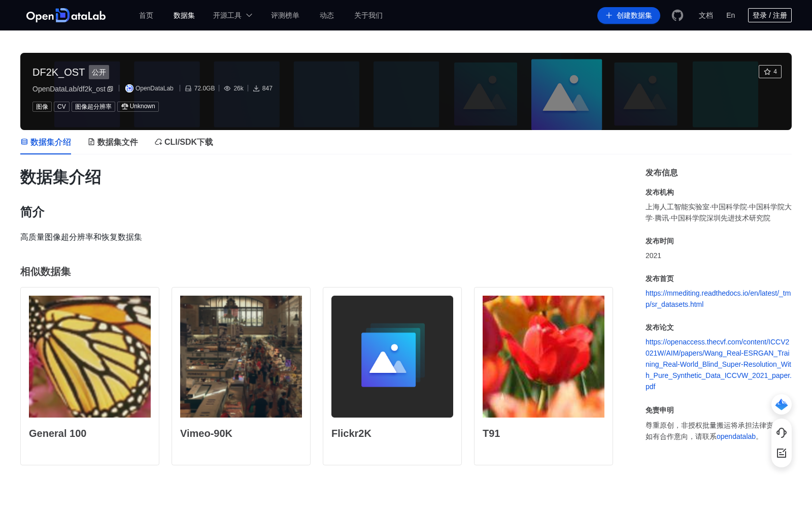Open the Flickr2K placeholder thumbnail
The image size is (812, 508).
(x=392, y=357)
